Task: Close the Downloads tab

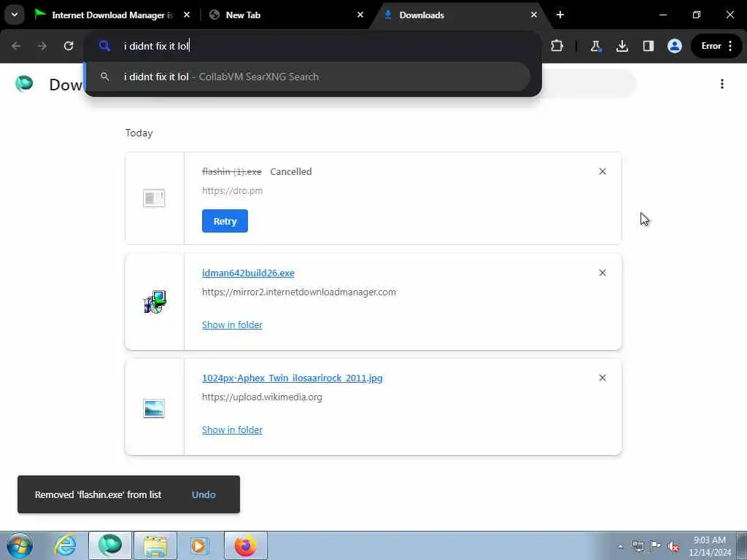Action: coord(533,15)
